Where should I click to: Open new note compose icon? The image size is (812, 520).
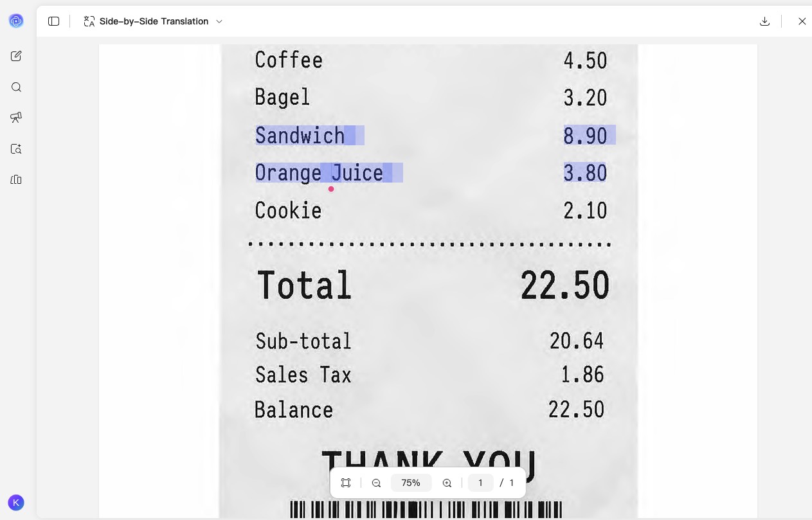[16, 56]
